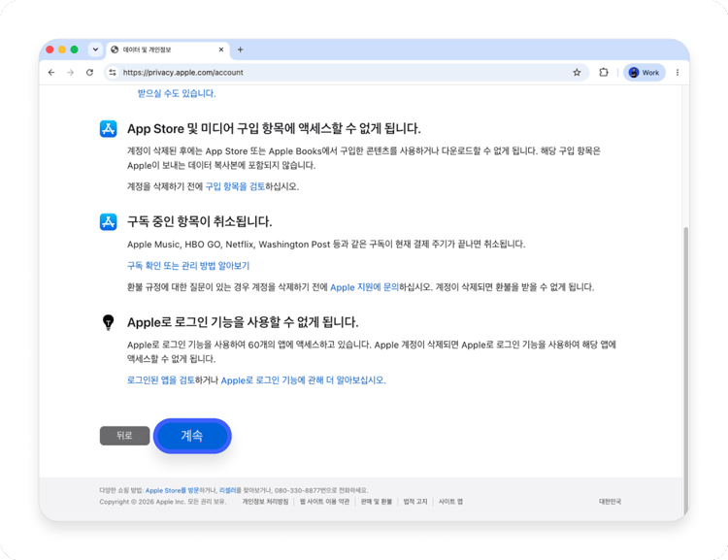Expand the tab search dropdown arrow
This screenshot has width=728, height=560.
point(95,49)
